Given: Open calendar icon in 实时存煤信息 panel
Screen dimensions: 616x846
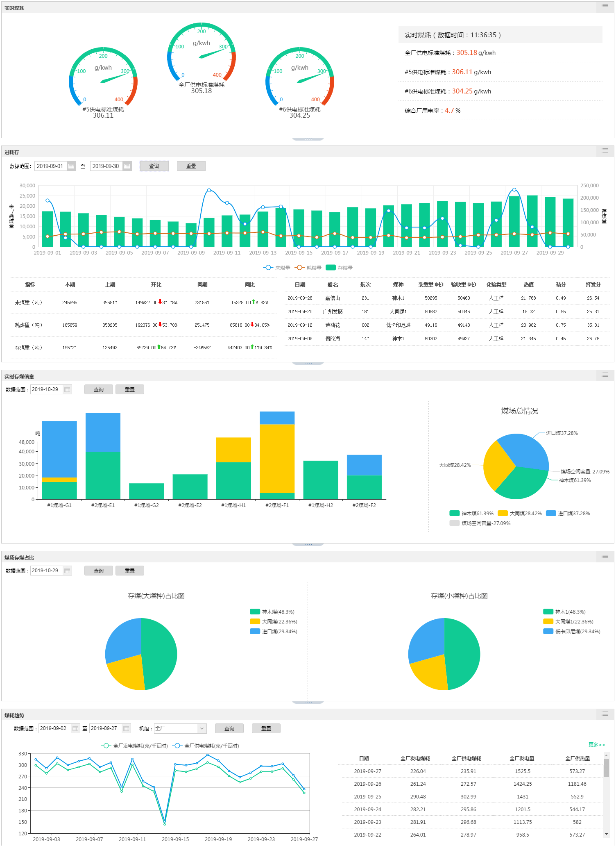Looking at the screenshot, I should point(67,390).
